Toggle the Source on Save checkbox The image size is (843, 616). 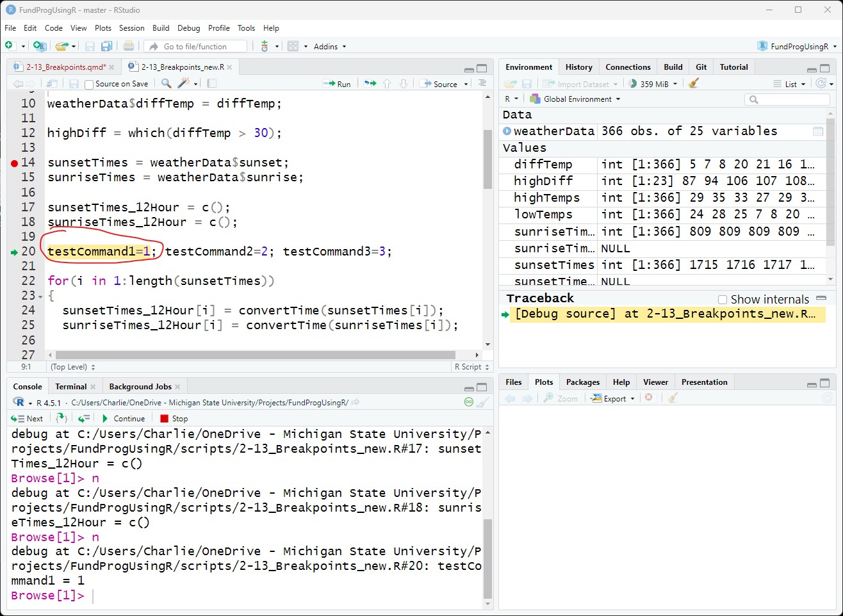[89, 84]
